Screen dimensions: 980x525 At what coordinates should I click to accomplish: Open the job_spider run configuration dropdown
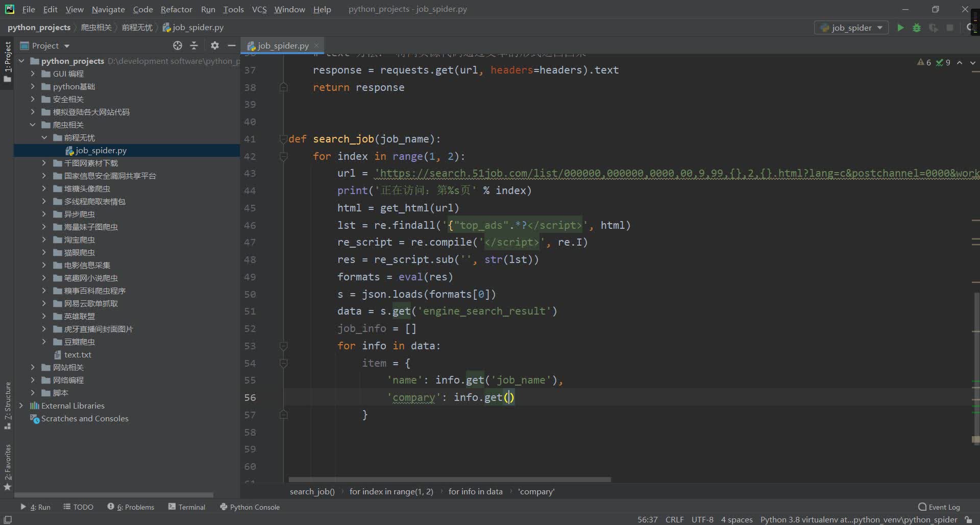click(851, 28)
